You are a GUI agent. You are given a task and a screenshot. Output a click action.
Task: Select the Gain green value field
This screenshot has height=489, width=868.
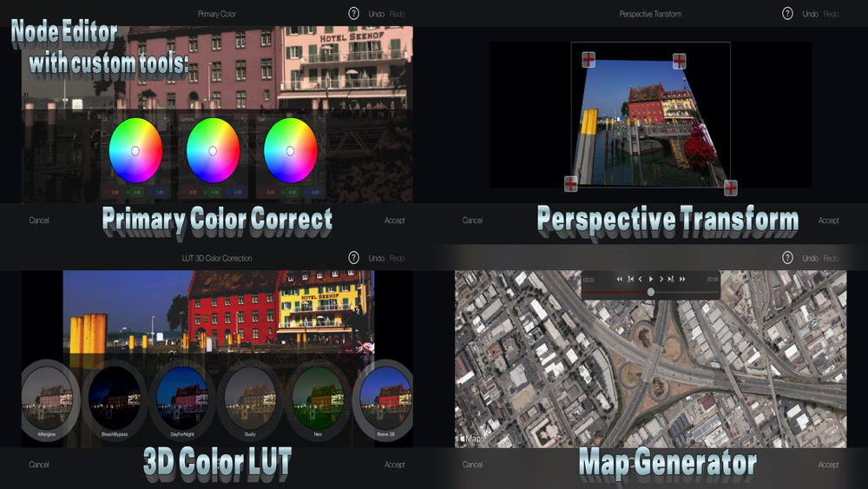tap(293, 192)
